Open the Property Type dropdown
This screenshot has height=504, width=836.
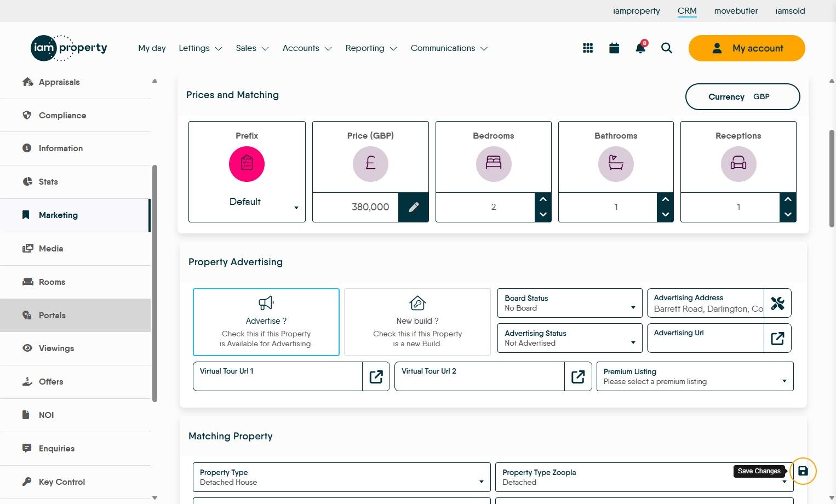click(x=342, y=477)
